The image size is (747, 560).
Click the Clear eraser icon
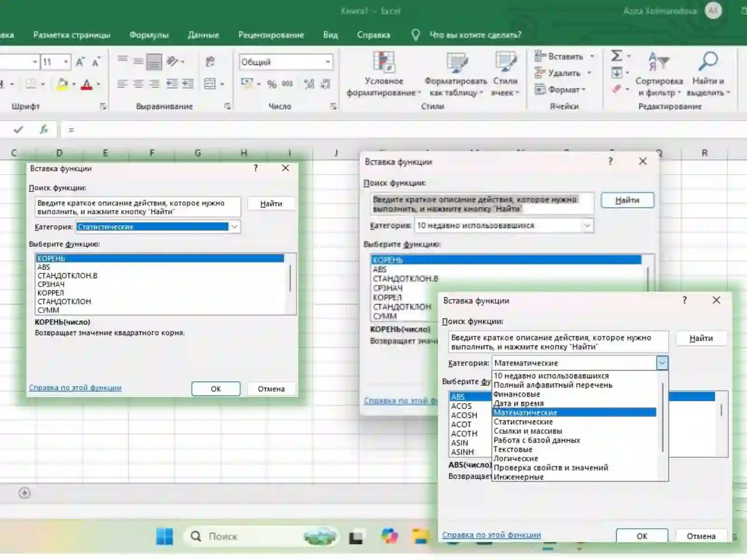pyautogui.click(x=617, y=89)
